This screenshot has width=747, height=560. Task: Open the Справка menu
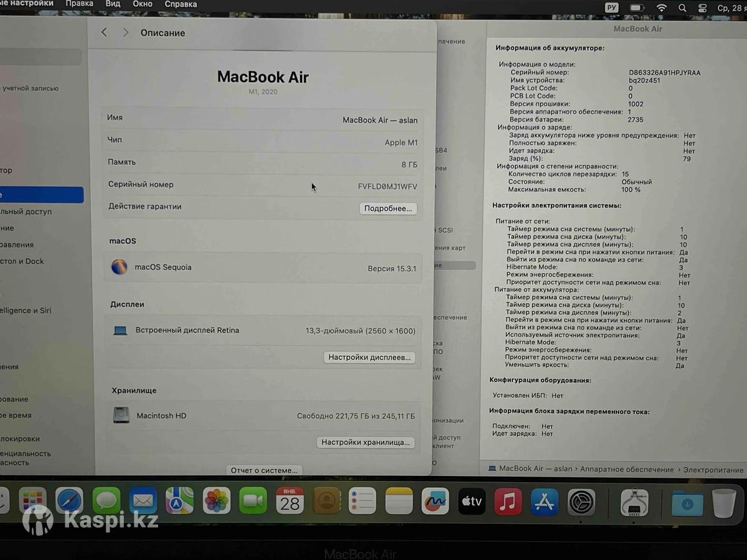click(x=181, y=4)
